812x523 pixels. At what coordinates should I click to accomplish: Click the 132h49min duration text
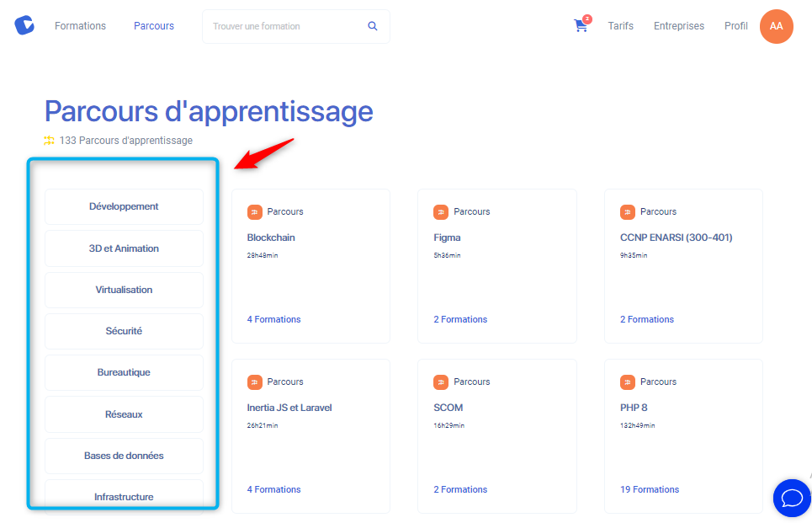[637, 425]
